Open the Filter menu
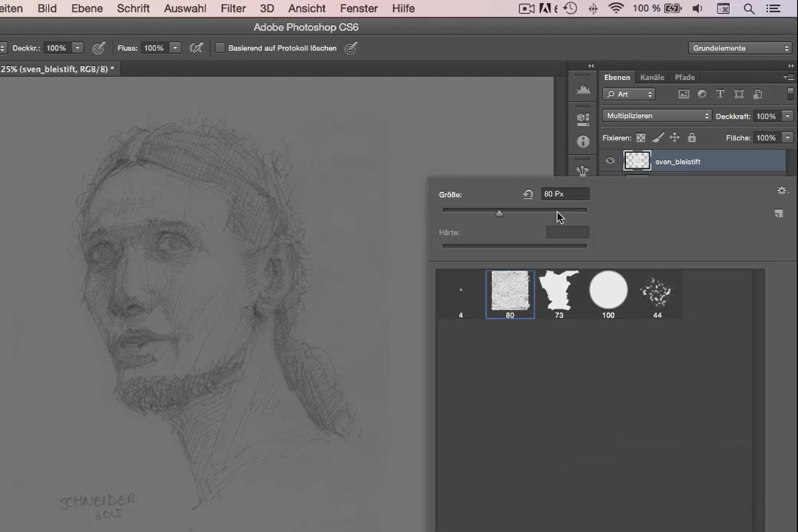Viewport: 798px width, 532px height. click(233, 9)
